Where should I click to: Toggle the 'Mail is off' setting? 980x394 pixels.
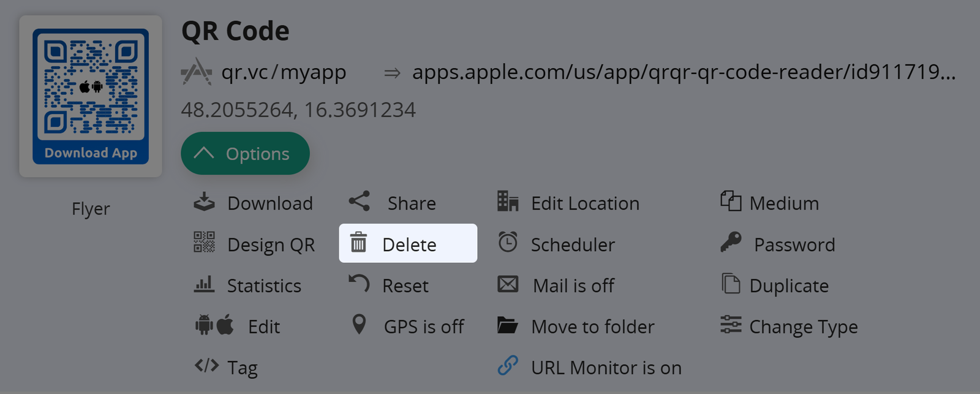pos(573,286)
